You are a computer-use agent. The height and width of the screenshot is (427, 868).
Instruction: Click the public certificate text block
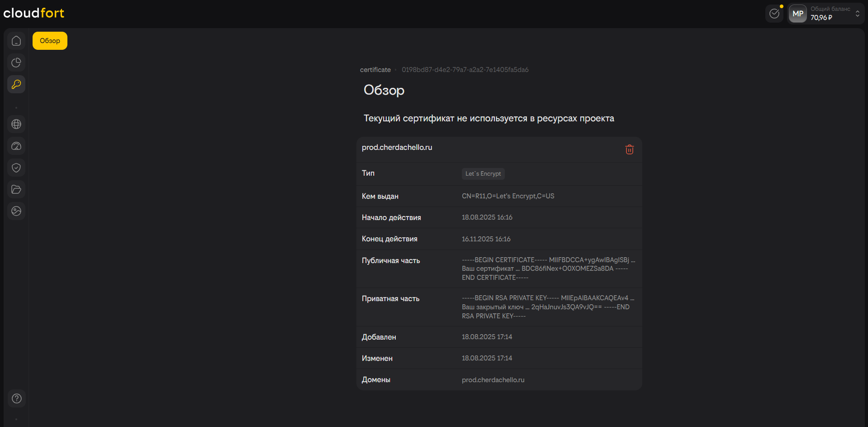pyautogui.click(x=548, y=269)
